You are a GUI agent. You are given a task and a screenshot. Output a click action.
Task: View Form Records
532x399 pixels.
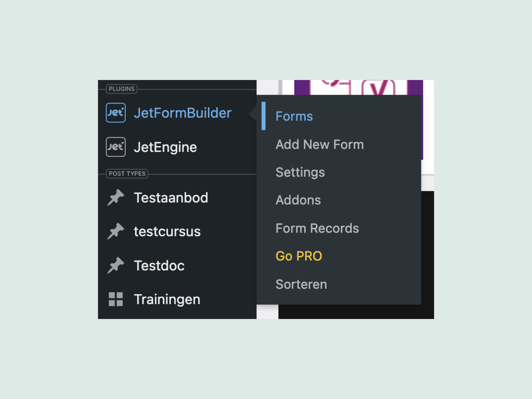click(317, 228)
